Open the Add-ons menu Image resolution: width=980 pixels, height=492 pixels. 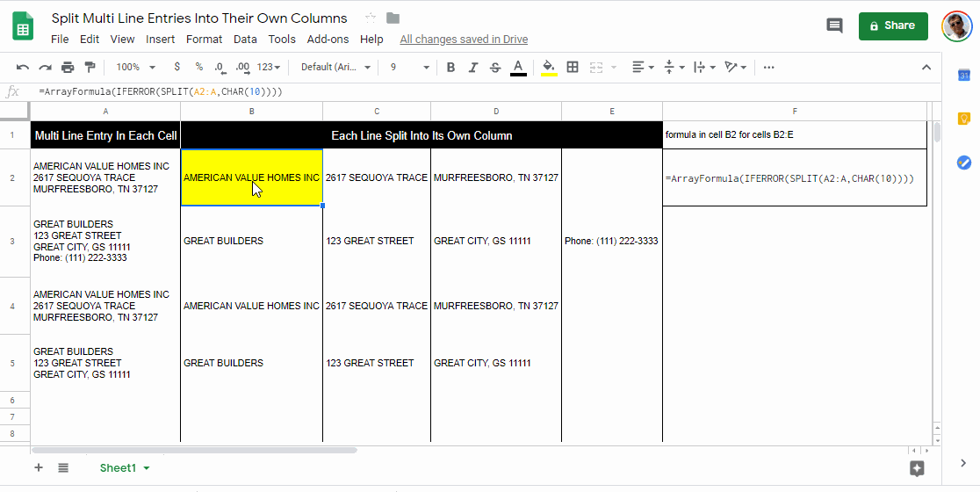(328, 39)
